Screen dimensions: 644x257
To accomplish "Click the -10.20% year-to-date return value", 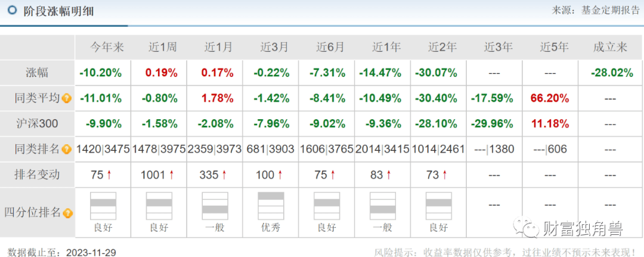I will coord(101,73).
